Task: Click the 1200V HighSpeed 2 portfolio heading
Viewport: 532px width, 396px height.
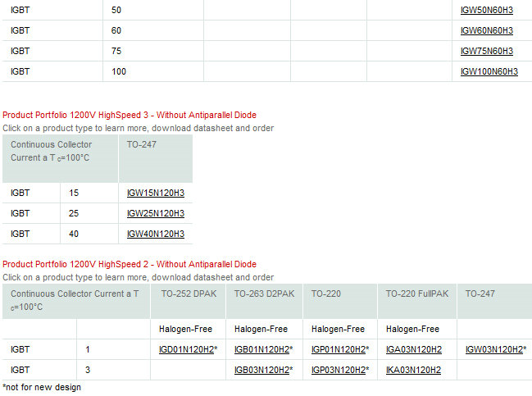Action: click(129, 265)
